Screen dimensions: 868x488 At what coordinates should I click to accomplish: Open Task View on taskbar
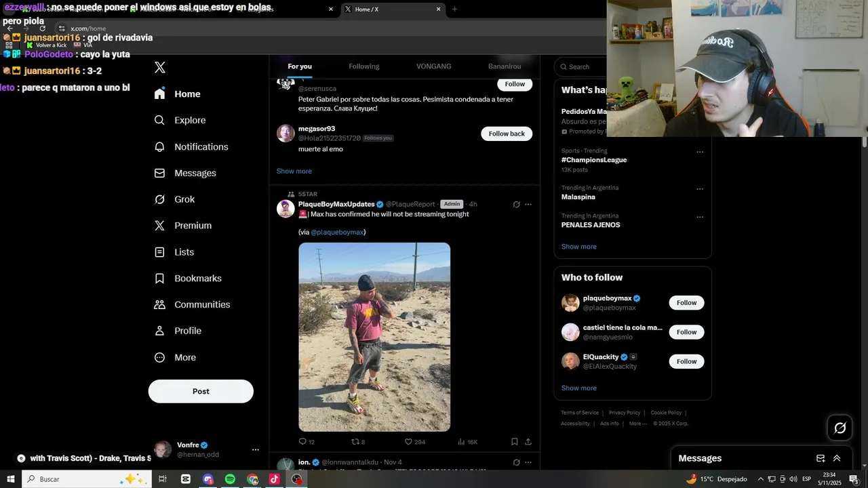pyautogui.click(x=163, y=479)
